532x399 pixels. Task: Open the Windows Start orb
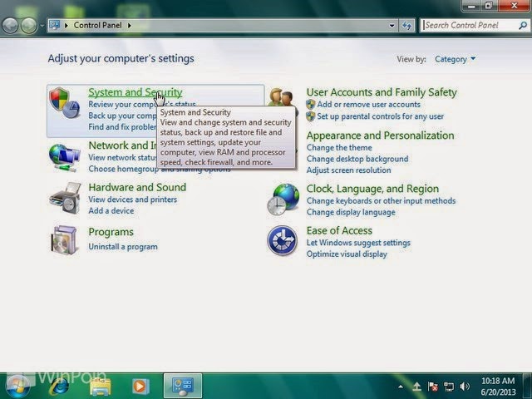pos(17,386)
